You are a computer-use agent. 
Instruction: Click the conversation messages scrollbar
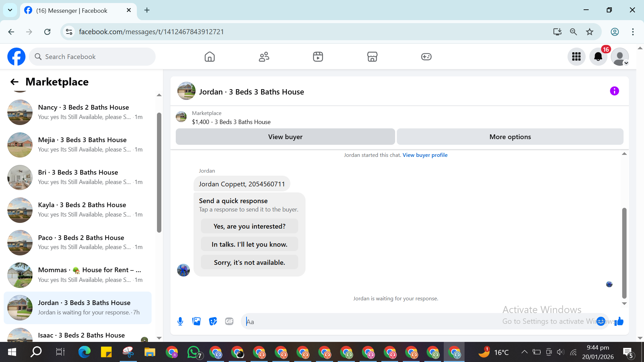tap(624, 253)
